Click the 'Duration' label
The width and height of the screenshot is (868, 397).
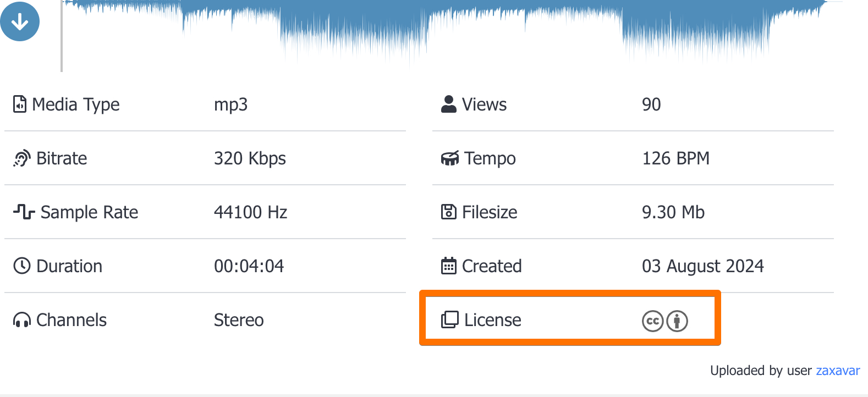(69, 266)
